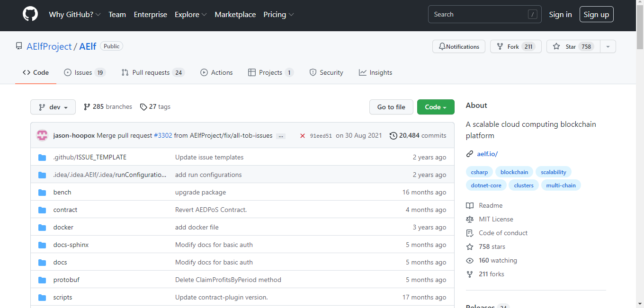Open the AElf repository name link
Viewport: 644px width, 308px height.
coord(88,46)
